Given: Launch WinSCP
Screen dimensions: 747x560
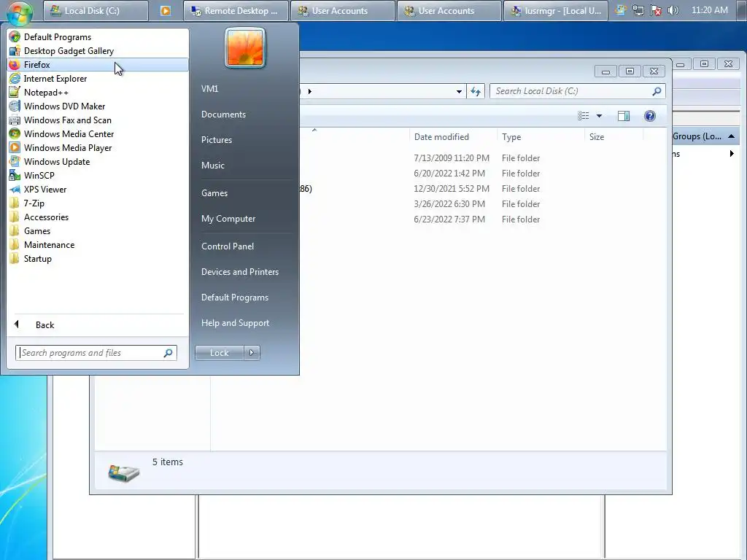Looking at the screenshot, I should coord(98,175).
